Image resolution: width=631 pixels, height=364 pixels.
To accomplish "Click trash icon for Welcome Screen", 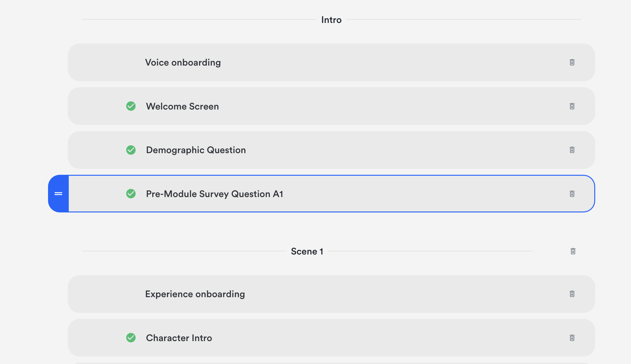I will (572, 106).
